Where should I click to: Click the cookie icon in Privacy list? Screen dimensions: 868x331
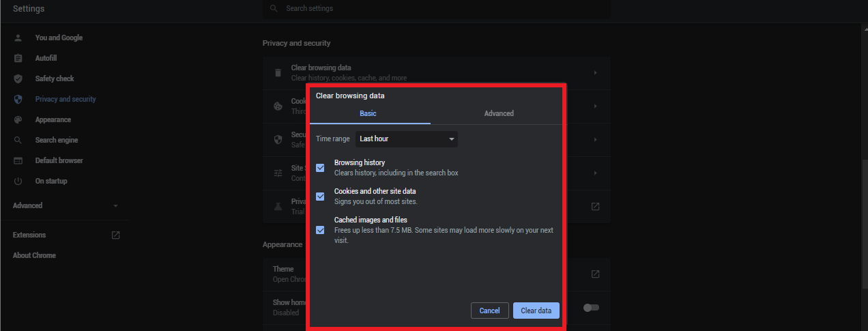[278, 106]
